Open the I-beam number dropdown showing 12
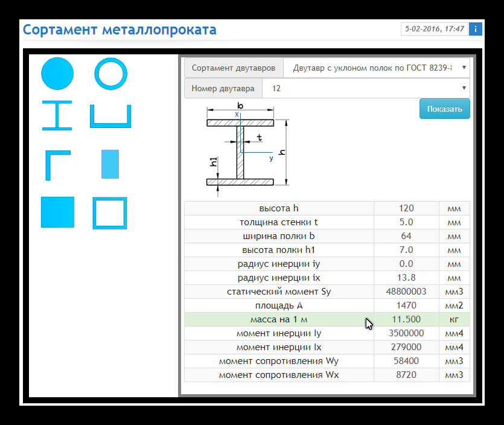The height and width of the screenshot is (425, 504). coord(366,88)
